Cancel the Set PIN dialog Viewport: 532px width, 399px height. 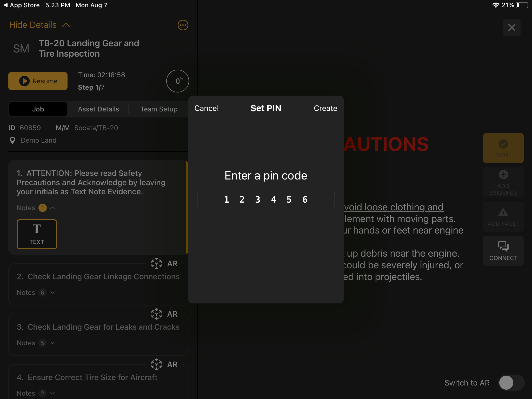207,108
